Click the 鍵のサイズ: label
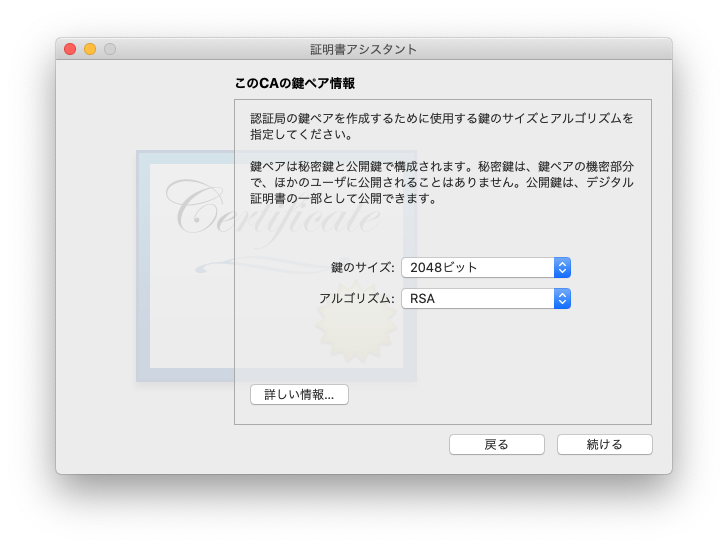The image size is (728, 548). coord(363,267)
